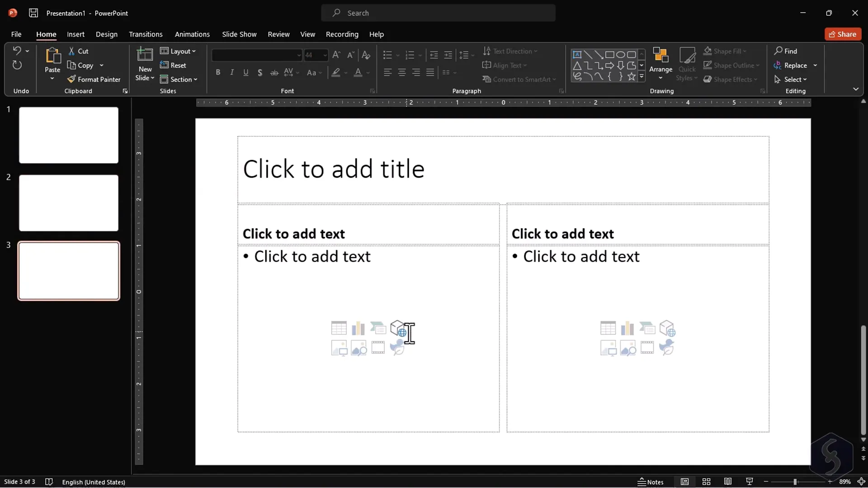Clear all formatting with eraser A icon
This screenshot has width=868, height=488.
366,55
